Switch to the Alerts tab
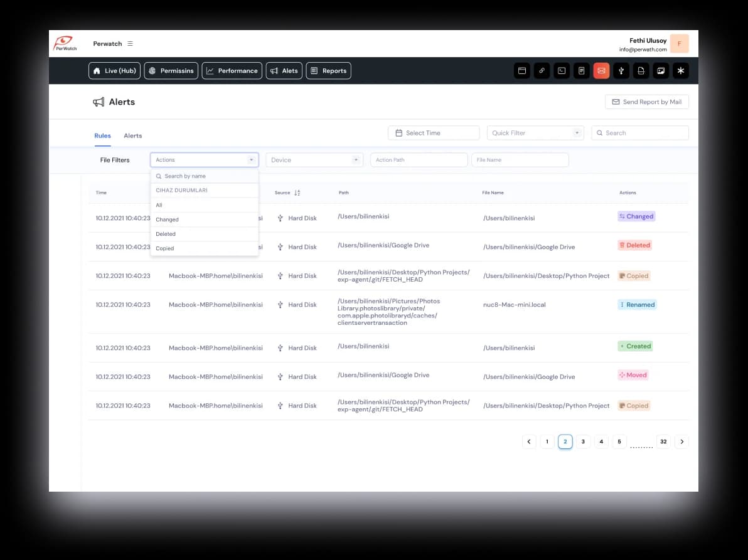This screenshot has height=560, width=748. pos(132,135)
